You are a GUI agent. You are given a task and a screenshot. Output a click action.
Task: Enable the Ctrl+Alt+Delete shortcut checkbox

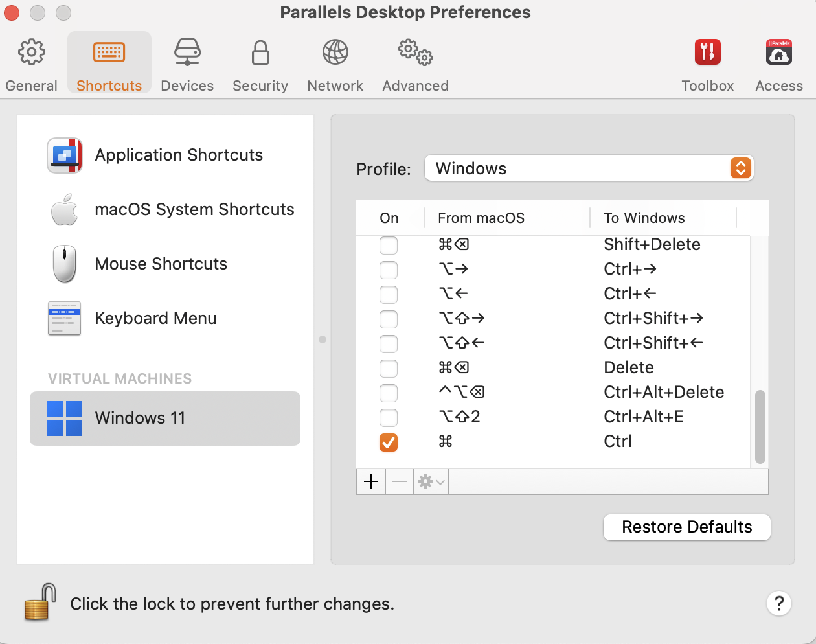389,393
